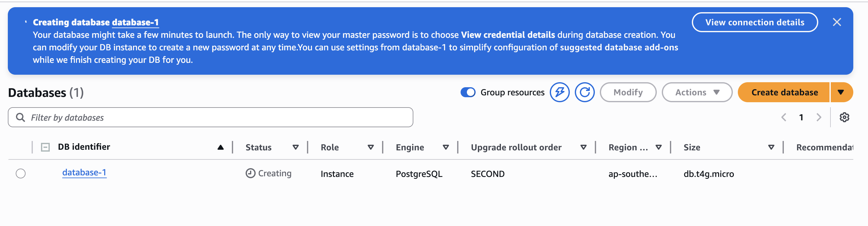Open Create database split-button arrow
The image size is (868, 226).
841,92
